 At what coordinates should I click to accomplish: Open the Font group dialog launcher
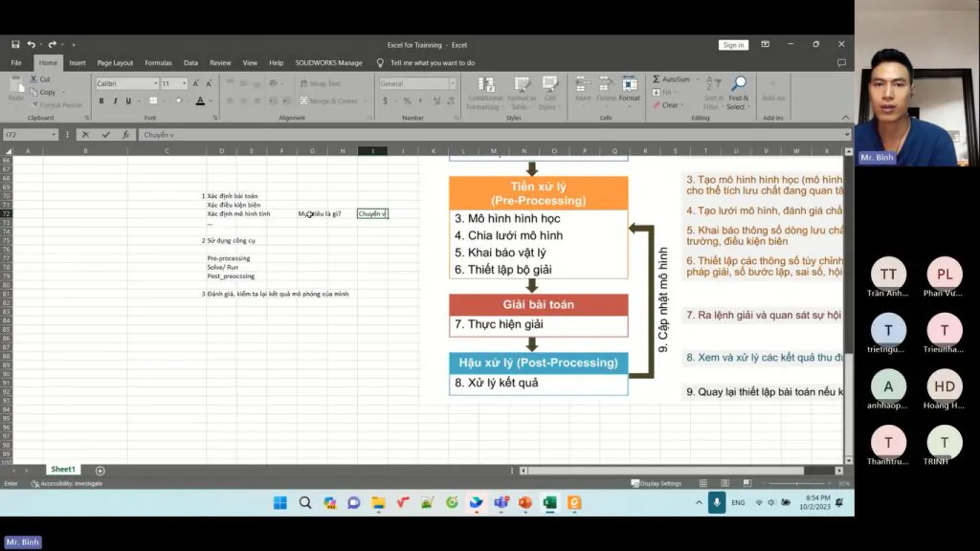[x=214, y=118]
